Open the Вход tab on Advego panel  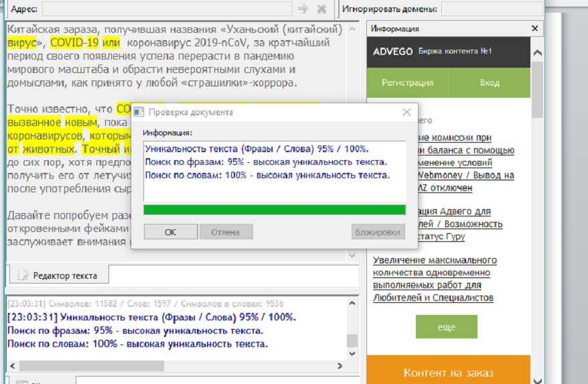click(490, 83)
